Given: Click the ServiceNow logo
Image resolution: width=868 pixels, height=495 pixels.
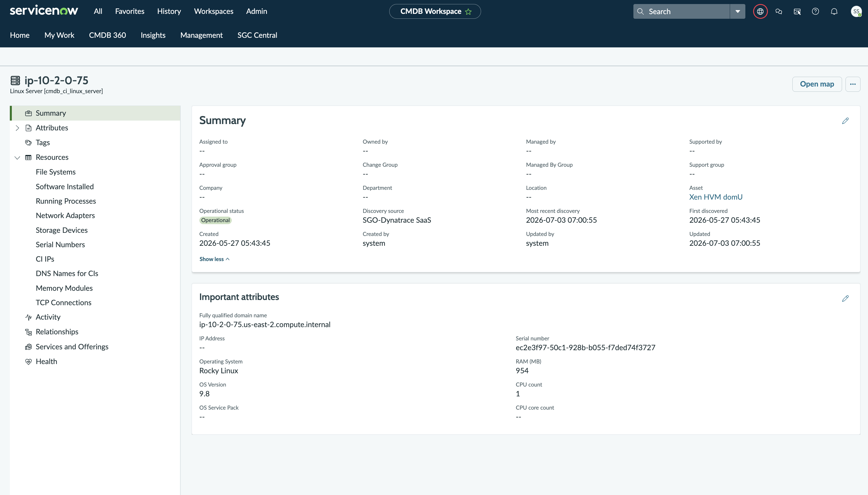Looking at the screenshot, I should coord(44,11).
